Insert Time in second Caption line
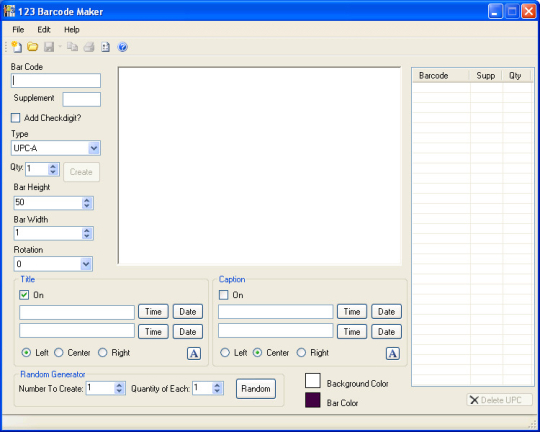540x432 pixels. point(352,331)
